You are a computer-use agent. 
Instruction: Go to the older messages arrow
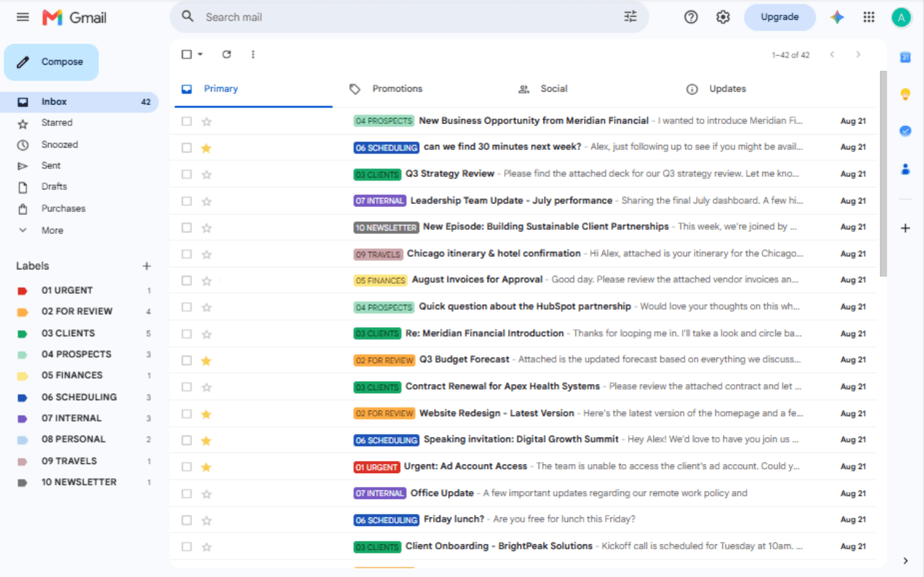[x=858, y=55]
